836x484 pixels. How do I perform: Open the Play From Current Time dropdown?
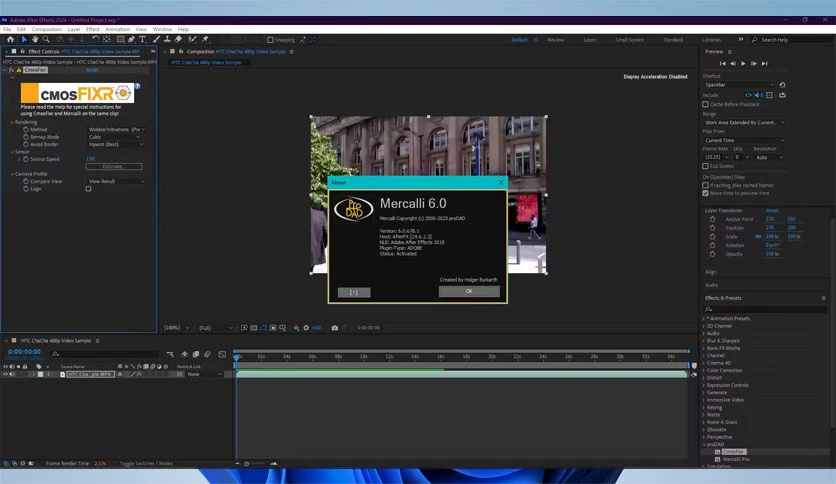click(x=744, y=140)
